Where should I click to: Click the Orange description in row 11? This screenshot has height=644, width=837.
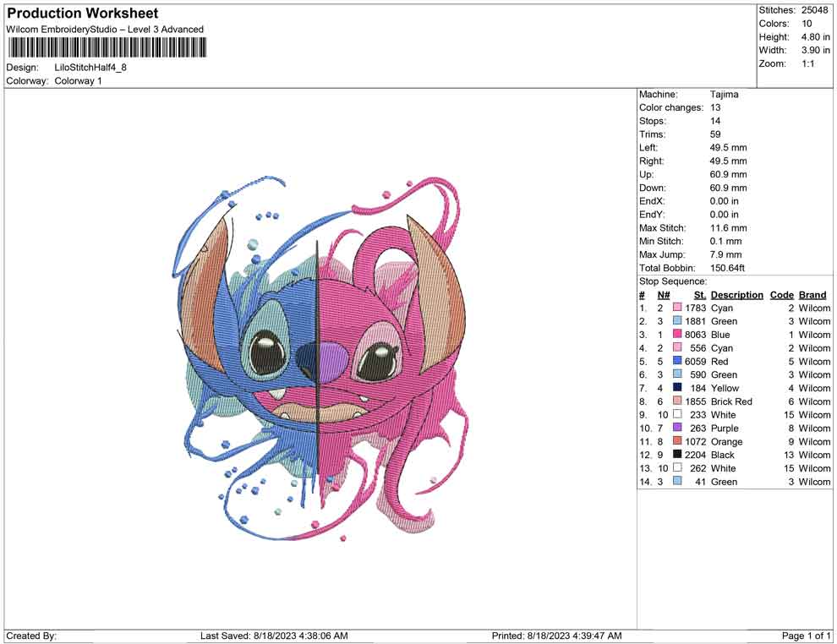point(726,441)
